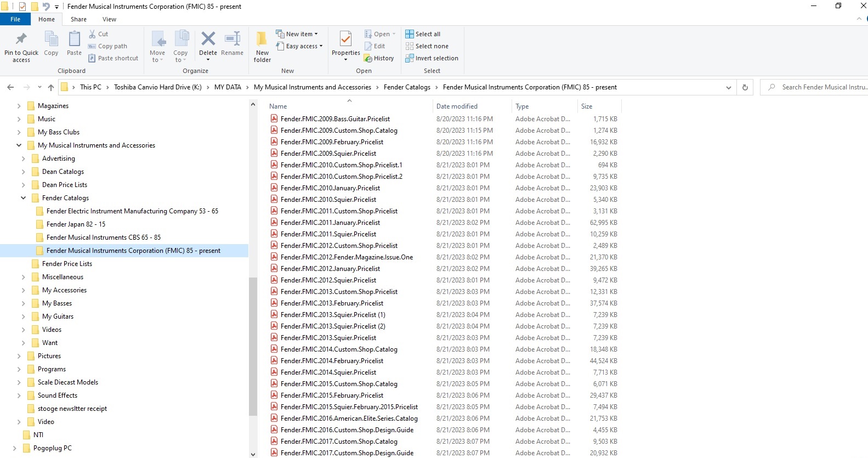Select file Fender.FMIC.2010.January.Pricelist

click(330, 188)
